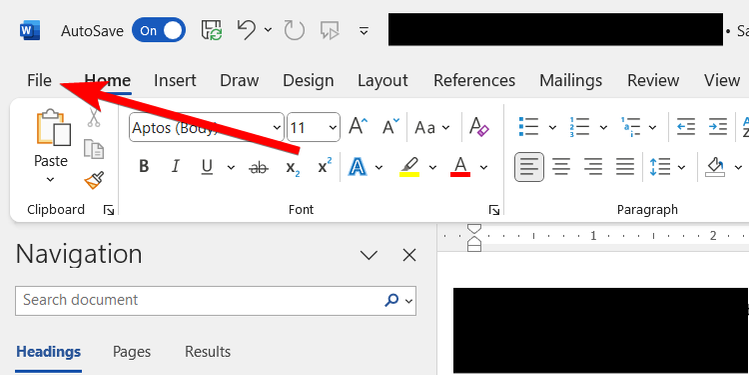
Task: Switch to the Design tab
Action: click(x=308, y=80)
